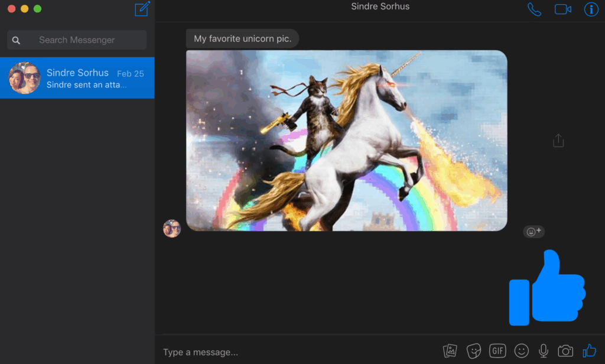The width and height of the screenshot is (605, 364).
Task: Open the emoji picker
Action: [x=521, y=351]
